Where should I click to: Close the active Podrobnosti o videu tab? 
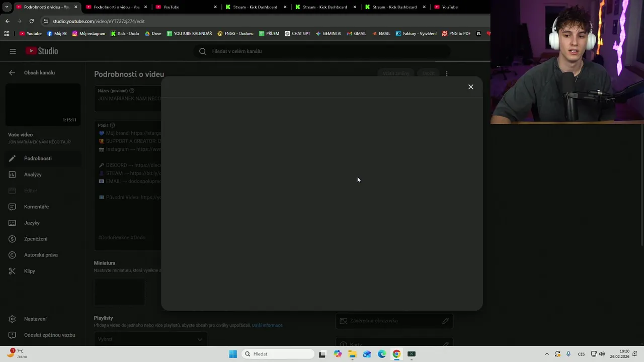(x=75, y=7)
